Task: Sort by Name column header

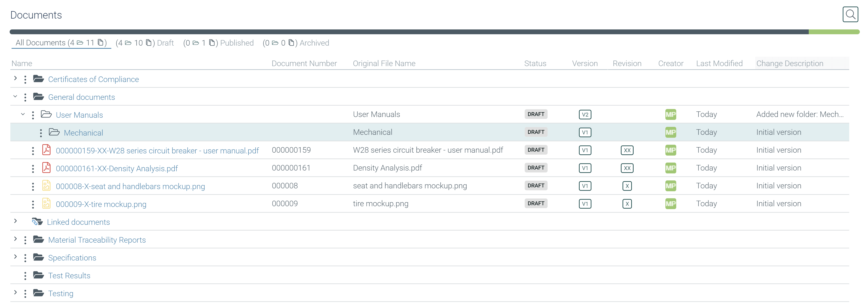Action: click(x=22, y=63)
